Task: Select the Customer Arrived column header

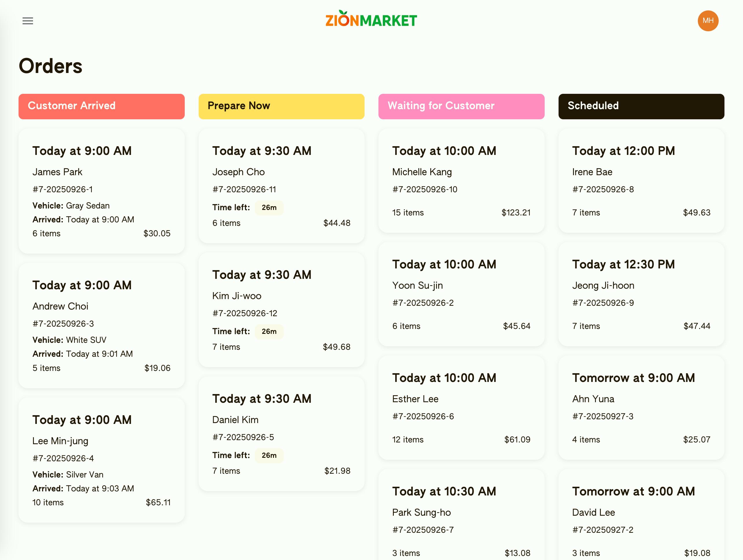Action: tap(101, 106)
